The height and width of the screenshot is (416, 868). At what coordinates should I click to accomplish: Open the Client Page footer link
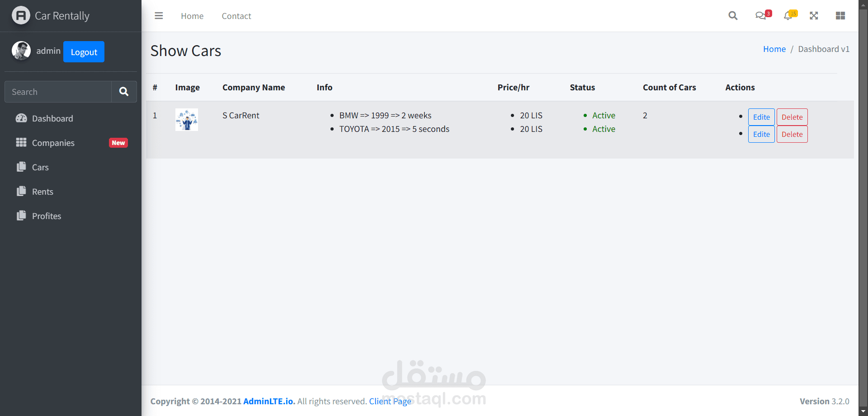(390, 401)
